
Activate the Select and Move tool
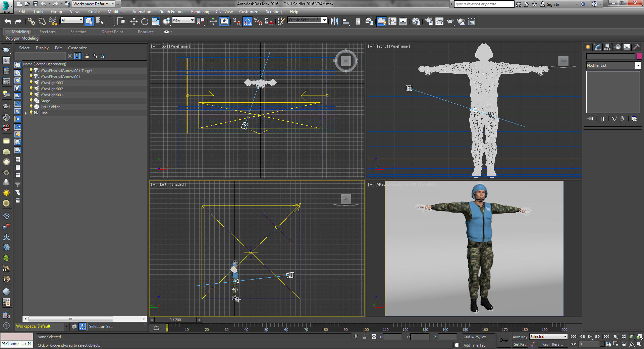click(x=134, y=21)
